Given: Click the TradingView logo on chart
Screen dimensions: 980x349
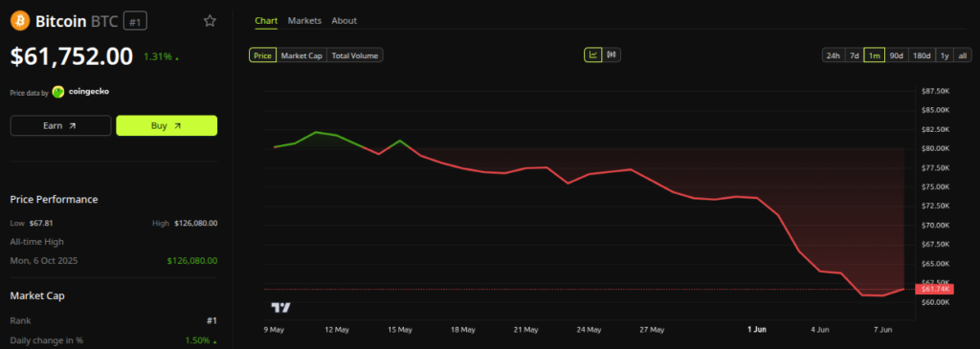Looking at the screenshot, I should [280, 307].
